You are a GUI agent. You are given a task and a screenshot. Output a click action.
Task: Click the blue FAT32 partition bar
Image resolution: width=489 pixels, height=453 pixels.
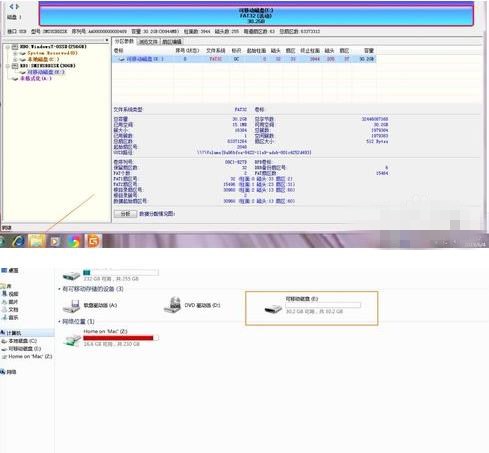[256, 14]
